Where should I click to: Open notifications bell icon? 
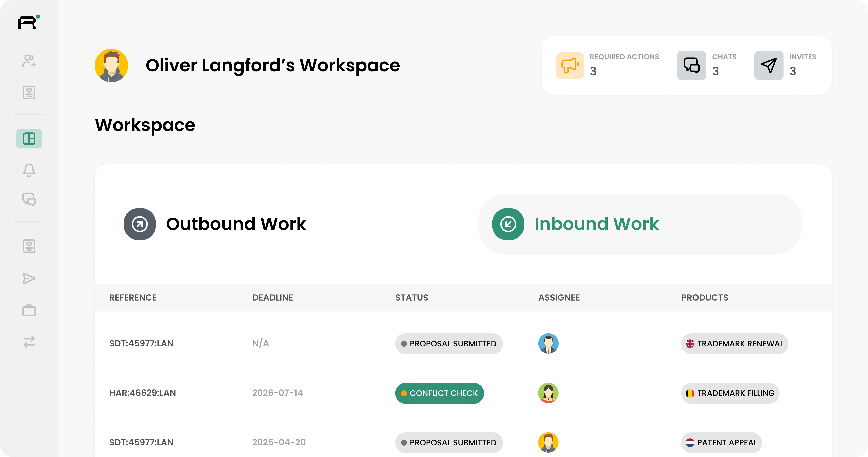29,170
